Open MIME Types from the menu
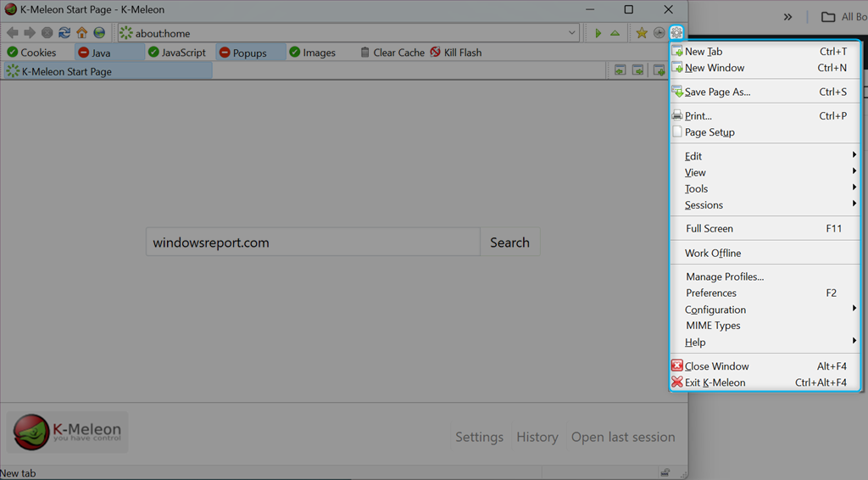The height and width of the screenshot is (480, 868). click(x=765, y=326)
